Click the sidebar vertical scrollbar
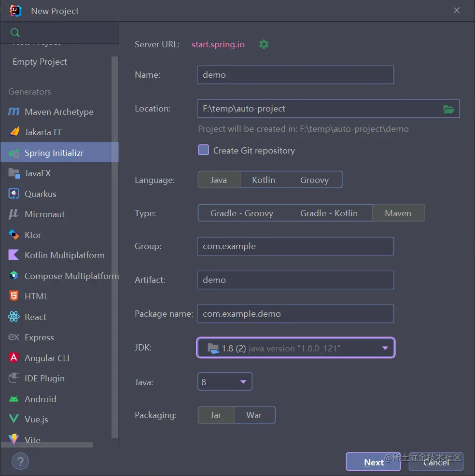 click(x=115, y=247)
